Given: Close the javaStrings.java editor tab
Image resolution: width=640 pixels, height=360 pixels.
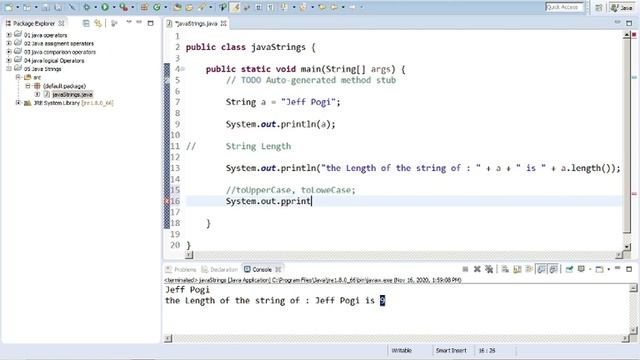Looking at the screenshot, I should coord(224,24).
